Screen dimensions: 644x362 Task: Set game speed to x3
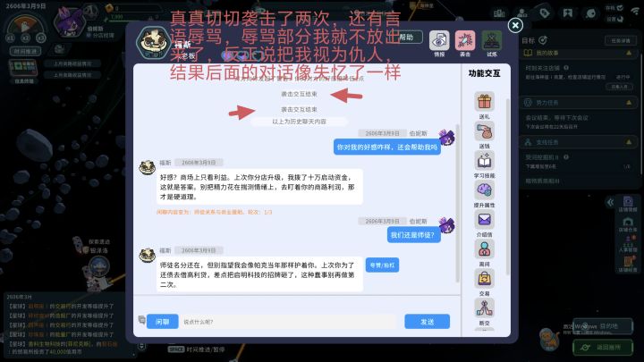[x=40, y=38]
